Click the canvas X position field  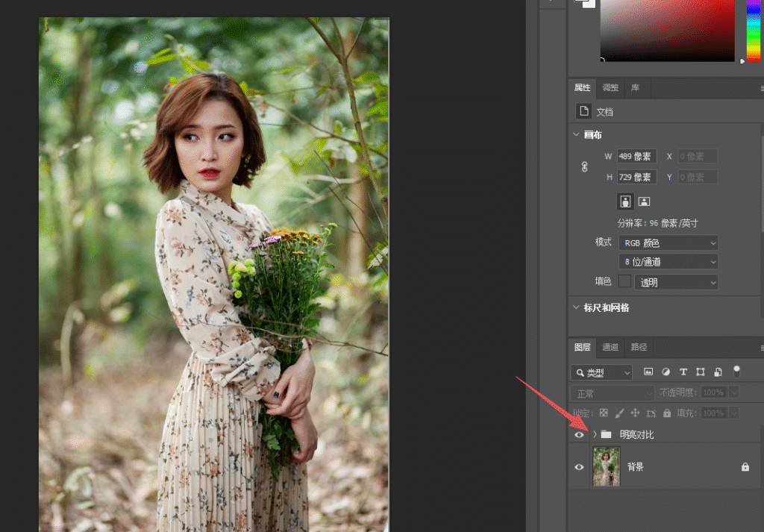698,157
